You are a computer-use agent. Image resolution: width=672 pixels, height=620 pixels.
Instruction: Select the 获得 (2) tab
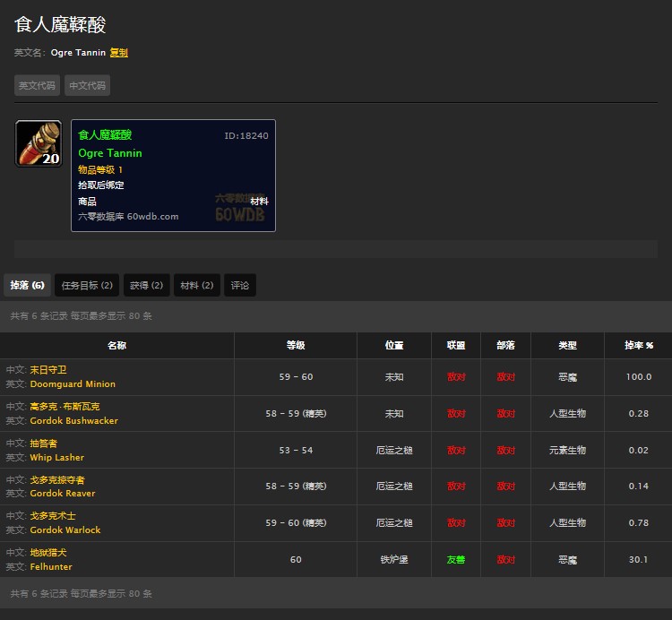pyautogui.click(x=146, y=286)
